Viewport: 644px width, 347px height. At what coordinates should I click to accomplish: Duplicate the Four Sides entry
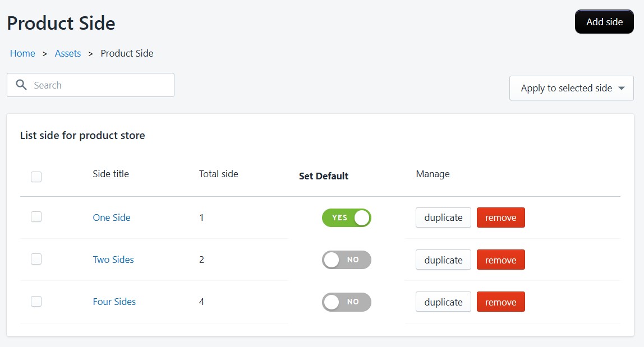(x=443, y=302)
